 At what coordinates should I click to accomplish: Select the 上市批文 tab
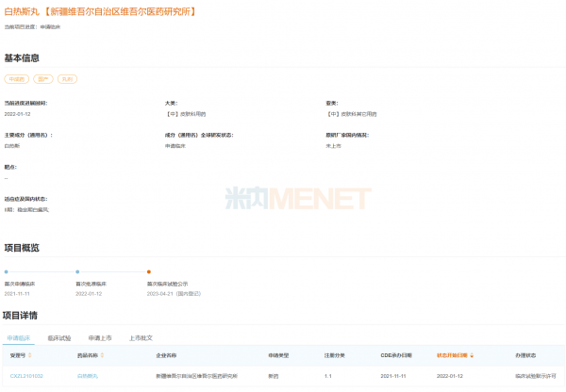click(141, 337)
